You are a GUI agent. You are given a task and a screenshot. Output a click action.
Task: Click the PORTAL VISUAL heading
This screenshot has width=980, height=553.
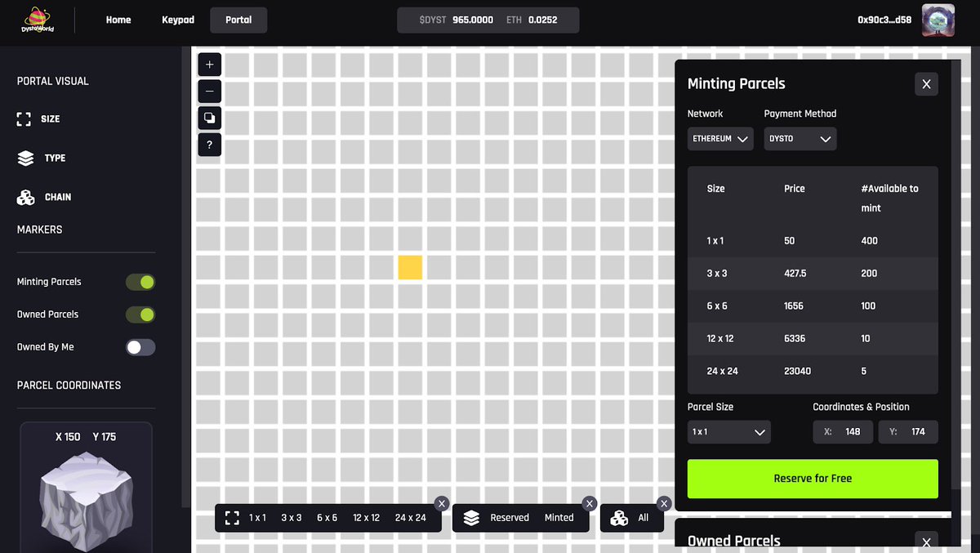[x=53, y=82]
